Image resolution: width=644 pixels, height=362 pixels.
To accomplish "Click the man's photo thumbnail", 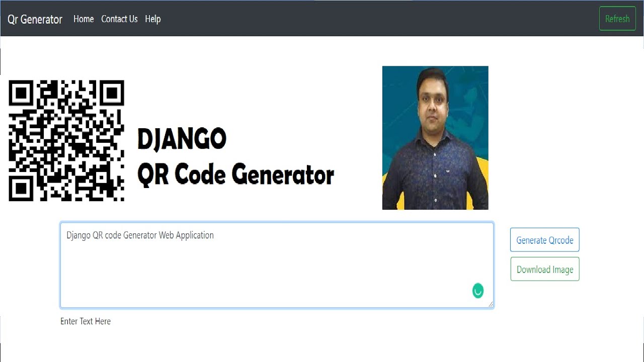I will pos(435,138).
